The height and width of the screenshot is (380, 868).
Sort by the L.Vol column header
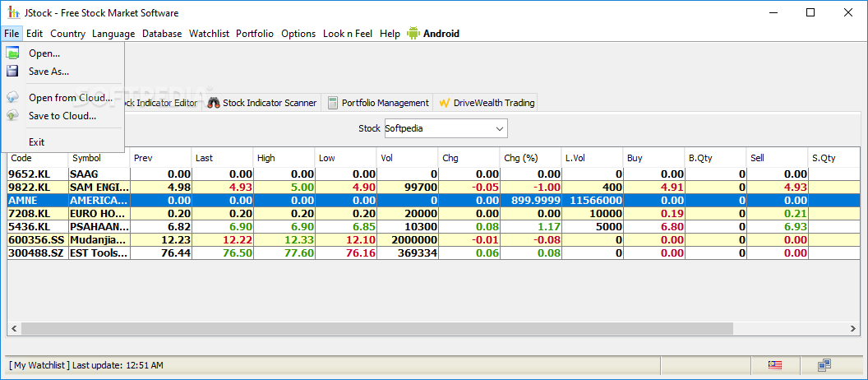pyautogui.click(x=592, y=158)
